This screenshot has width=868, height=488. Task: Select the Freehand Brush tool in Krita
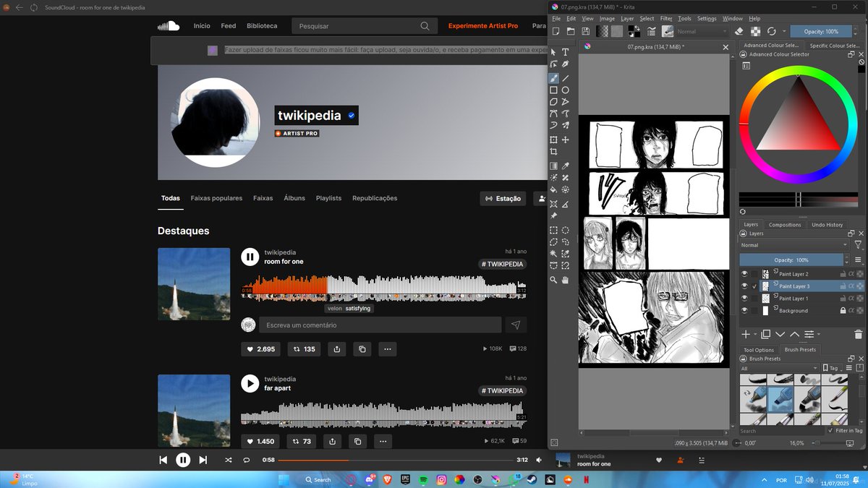[x=553, y=78]
